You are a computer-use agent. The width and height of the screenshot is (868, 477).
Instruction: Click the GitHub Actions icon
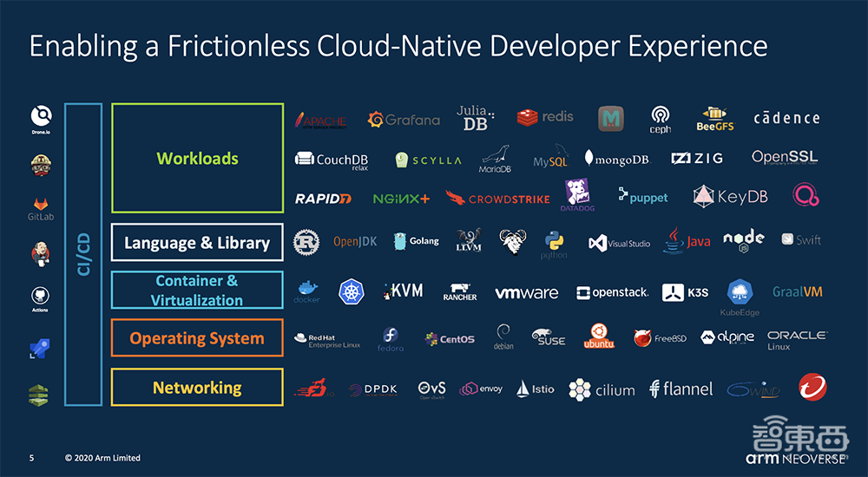click(40, 297)
